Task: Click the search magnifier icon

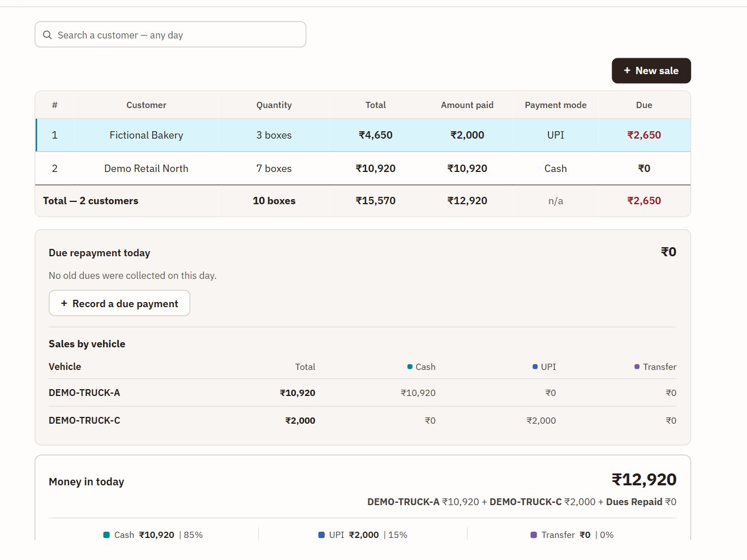Action: click(x=48, y=35)
